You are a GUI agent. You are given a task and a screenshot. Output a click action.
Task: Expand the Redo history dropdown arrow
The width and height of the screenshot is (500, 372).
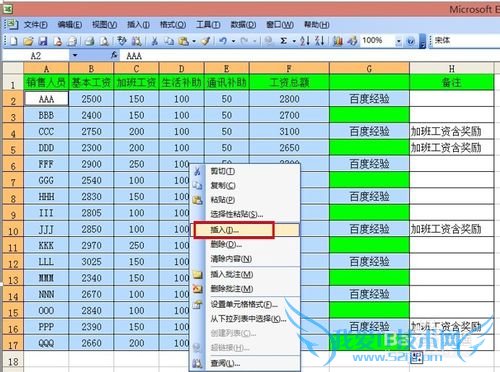255,41
